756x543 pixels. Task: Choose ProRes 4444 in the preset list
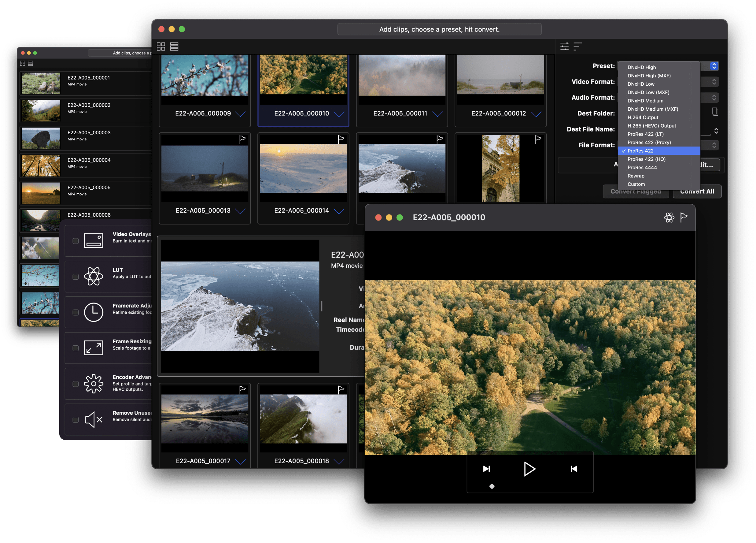[642, 167]
